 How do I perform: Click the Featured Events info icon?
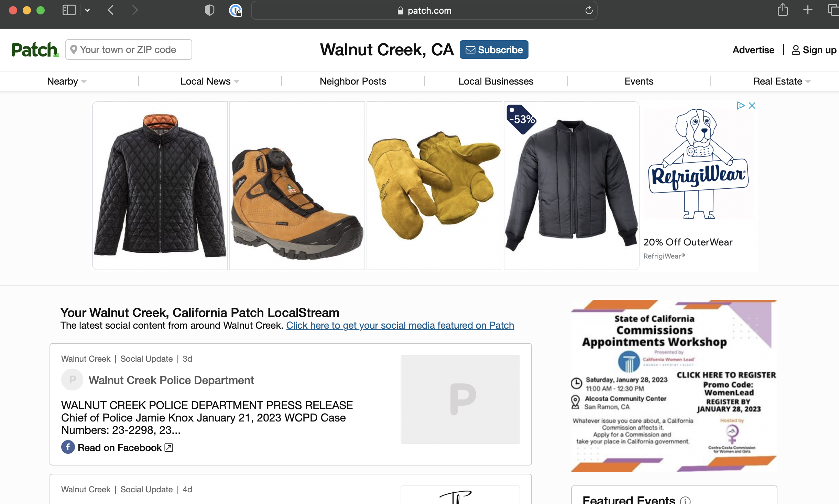[x=685, y=500]
